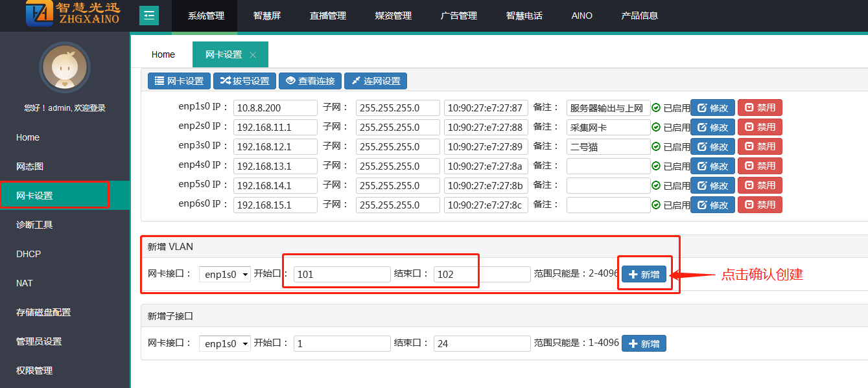Click the 智慧光迅 ZHGXAINO logo
The width and height of the screenshot is (868, 388).
click(x=73, y=14)
